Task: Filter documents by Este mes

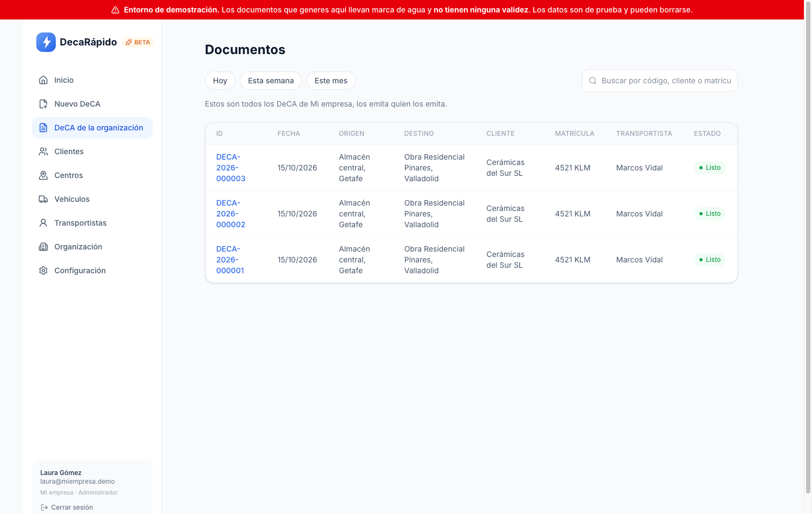Action: pos(331,81)
